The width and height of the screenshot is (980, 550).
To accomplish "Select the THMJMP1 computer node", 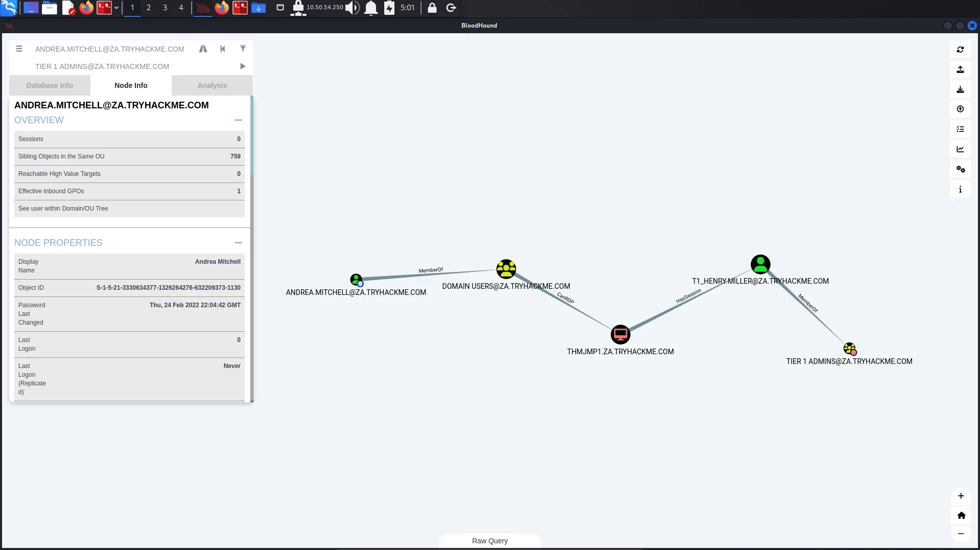I will pos(620,335).
